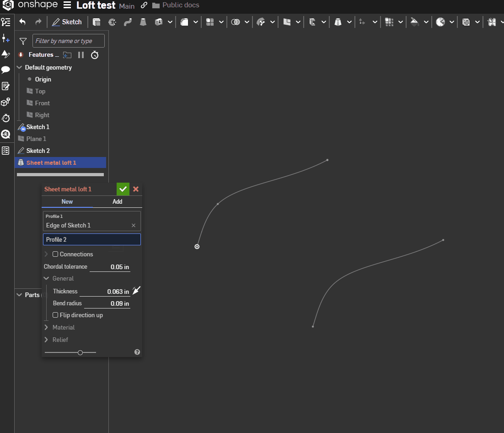This screenshot has width=504, height=433.
Task: Open dropdown next to sheet metal loft icon
Action: click(x=349, y=22)
